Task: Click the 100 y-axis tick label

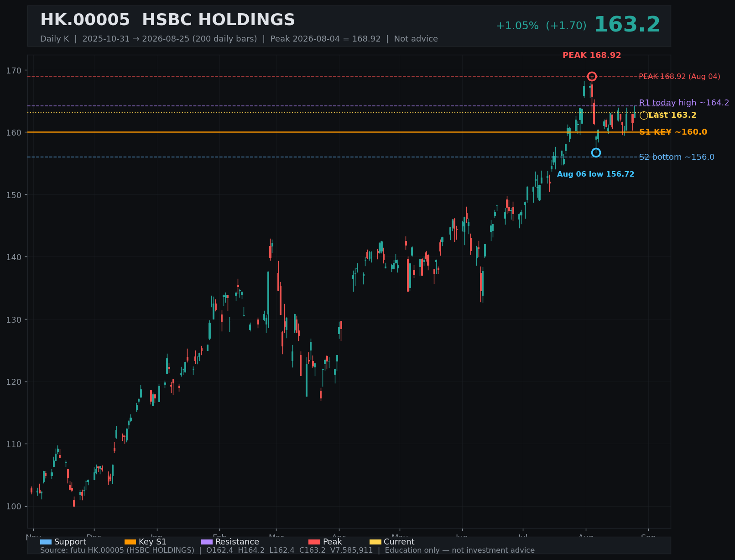Action: point(14,506)
